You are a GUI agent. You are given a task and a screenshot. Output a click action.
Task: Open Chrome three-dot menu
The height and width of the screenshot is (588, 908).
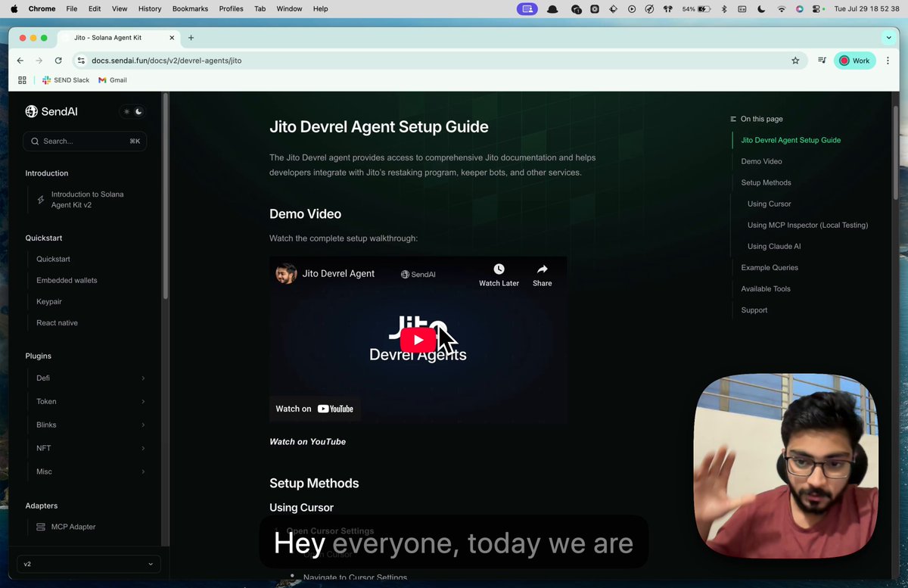pyautogui.click(x=888, y=61)
